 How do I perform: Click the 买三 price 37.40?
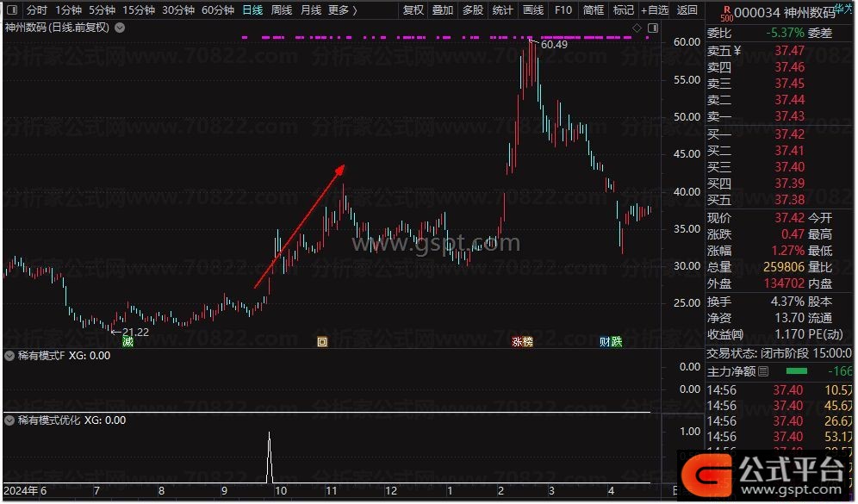790,167
